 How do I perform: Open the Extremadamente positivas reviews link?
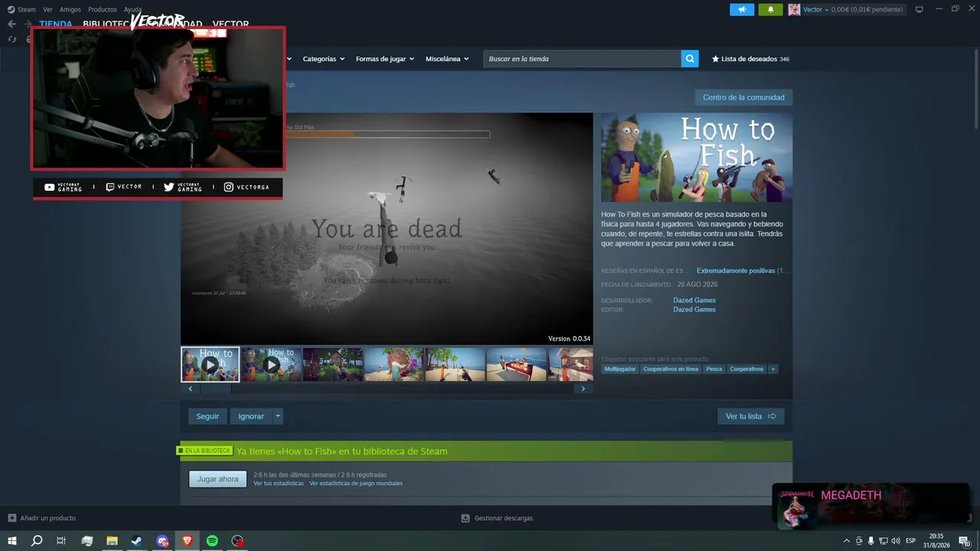coord(736,271)
